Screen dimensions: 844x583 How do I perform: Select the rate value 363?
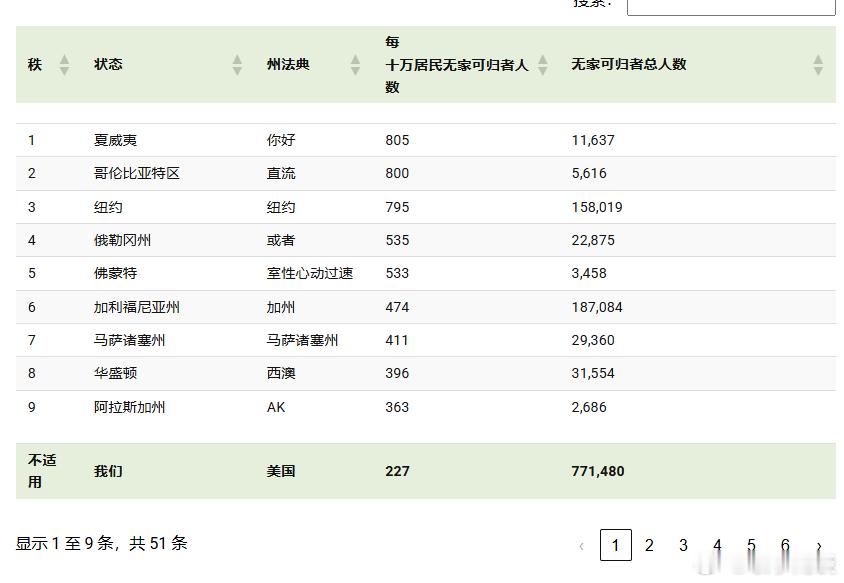coord(397,407)
